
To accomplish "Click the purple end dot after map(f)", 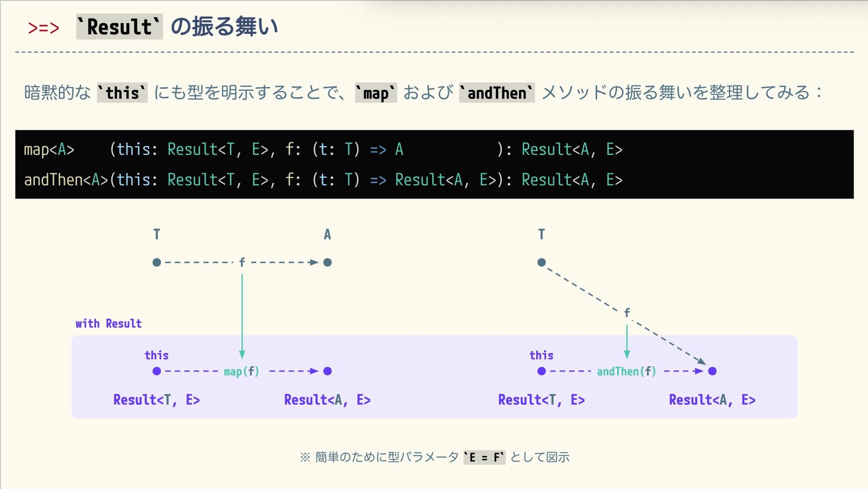I will pyautogui.click(x=328, y=371).
